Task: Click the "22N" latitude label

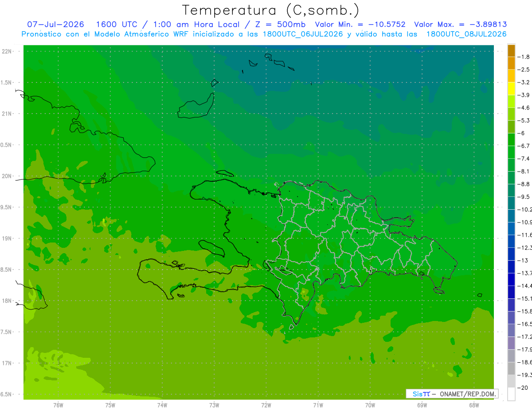Action: [x=7, y=51]
